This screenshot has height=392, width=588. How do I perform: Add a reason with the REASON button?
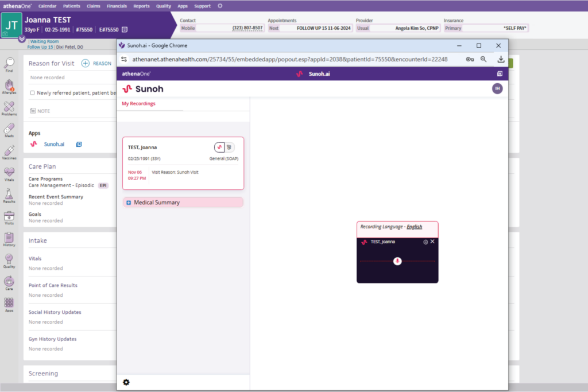coord(96,63)
